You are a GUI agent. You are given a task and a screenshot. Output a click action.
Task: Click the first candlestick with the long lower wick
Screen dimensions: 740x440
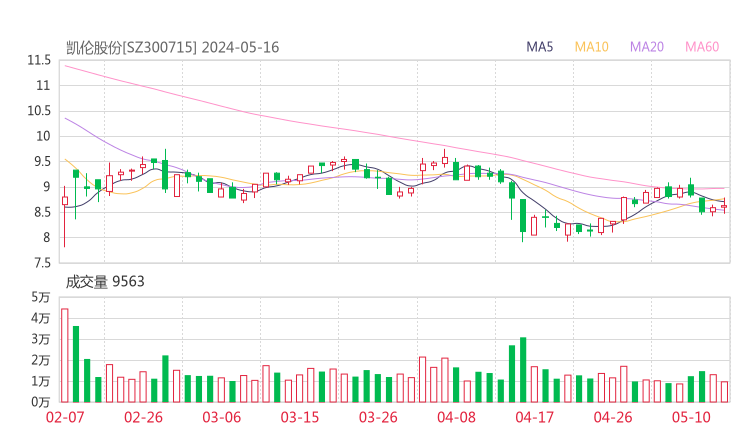(65, 216)
